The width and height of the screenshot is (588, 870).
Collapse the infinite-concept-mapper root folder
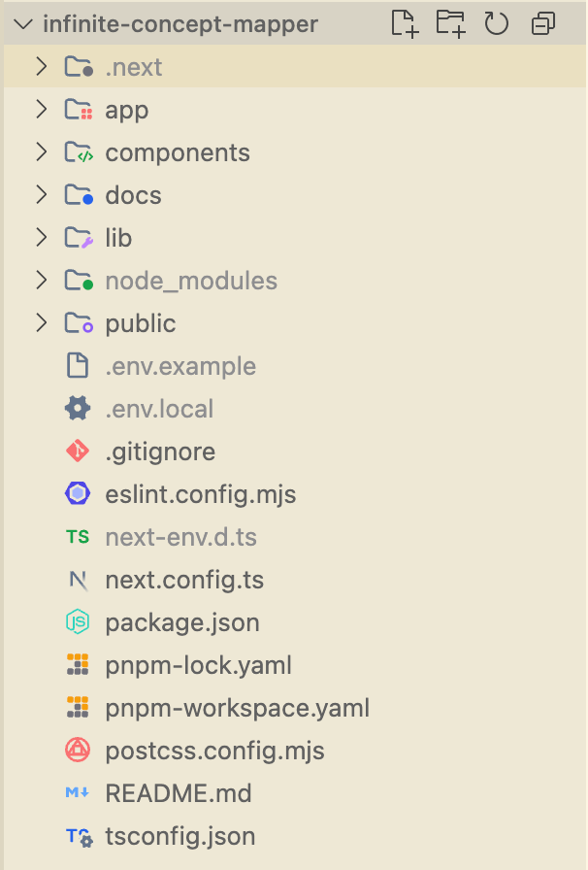coord(24,24)
